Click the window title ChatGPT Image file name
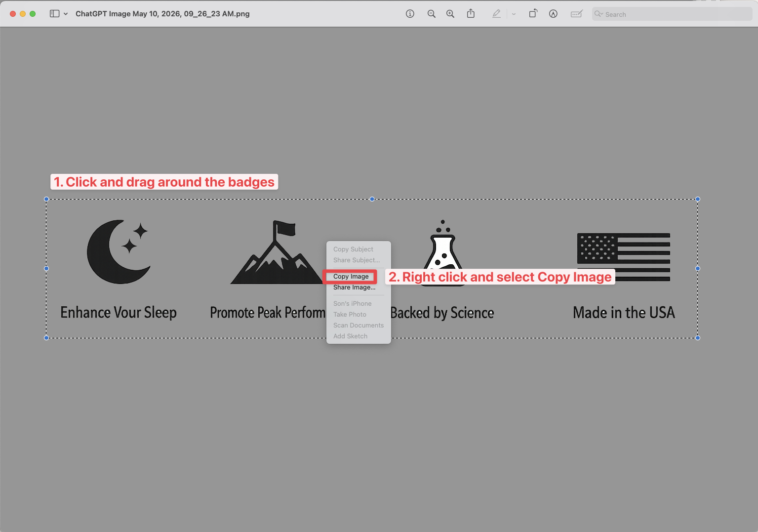This screenshot has width=758, height=532. coord(162,14)
